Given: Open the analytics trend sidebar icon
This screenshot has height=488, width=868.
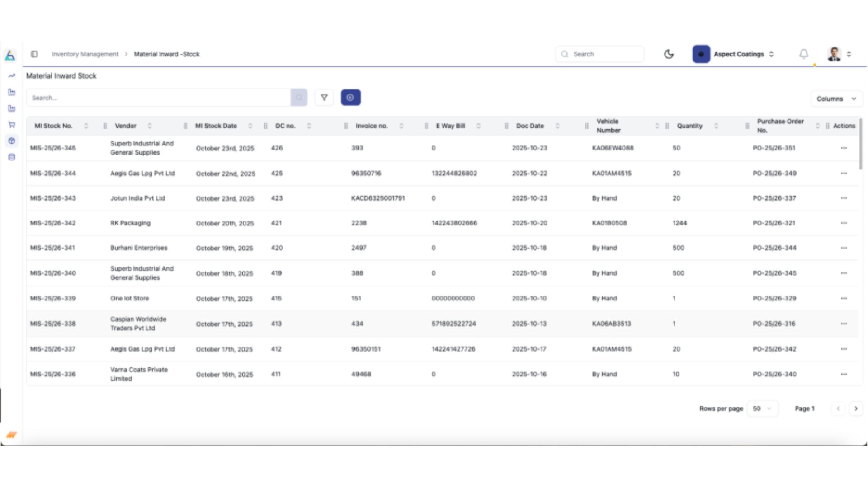Looking at the screenshot, I should coord(12,76).
